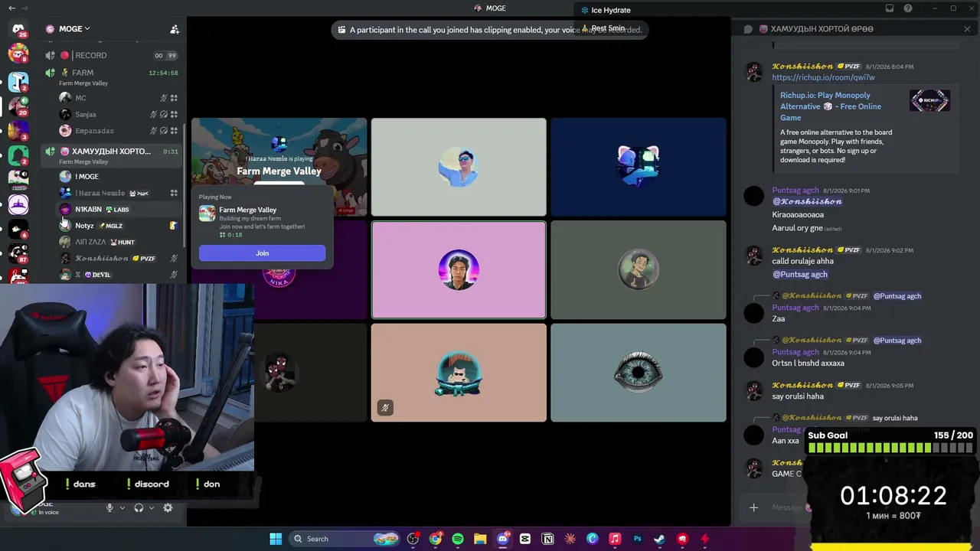The height and width of the screenshot is (551, 980).
Task: Click Konshiishon username on 8:04 PM message
Action: tap(802, 67)
